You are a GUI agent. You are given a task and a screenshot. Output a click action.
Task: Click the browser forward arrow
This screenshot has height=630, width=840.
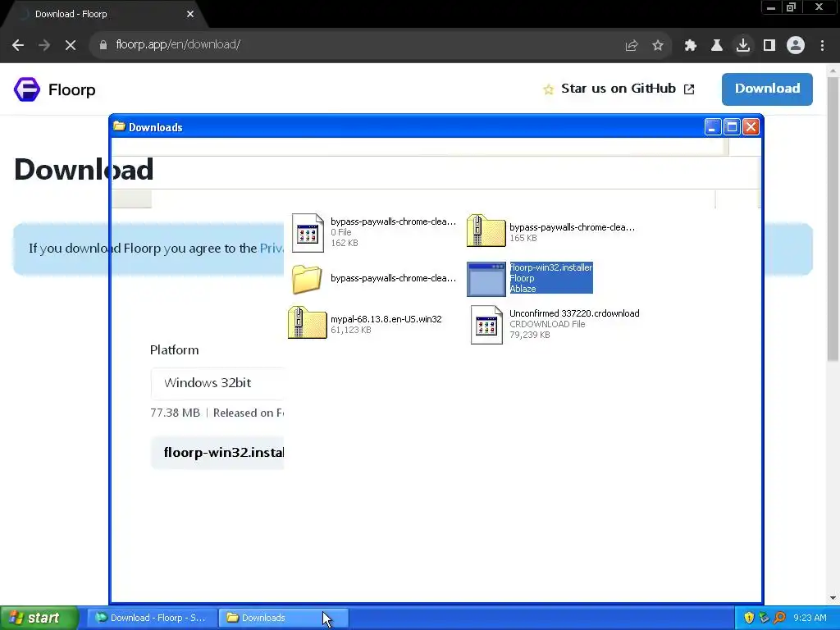click(x=44, y=45)
